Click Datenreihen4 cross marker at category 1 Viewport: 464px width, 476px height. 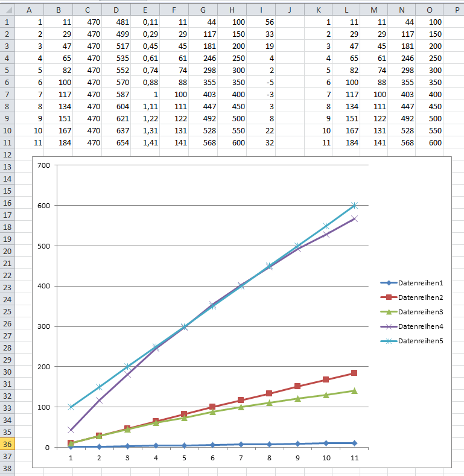(x=71, y=430)
